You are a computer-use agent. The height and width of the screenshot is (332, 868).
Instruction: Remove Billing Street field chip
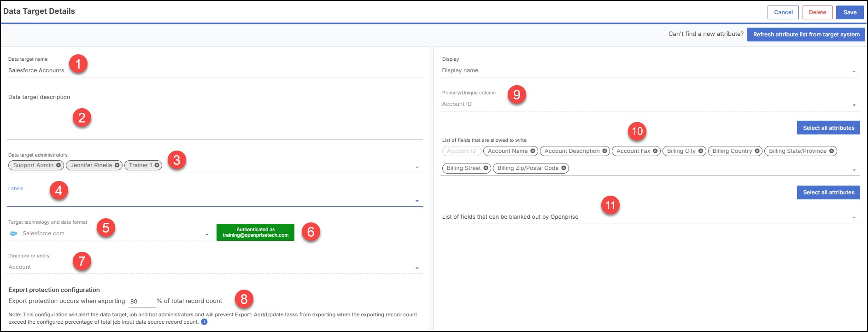(486, 168)
